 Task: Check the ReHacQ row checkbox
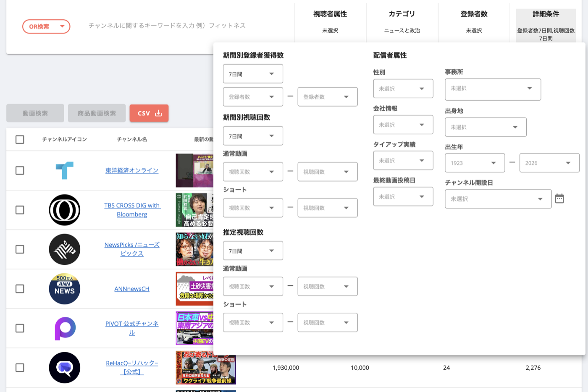(20, 368)
